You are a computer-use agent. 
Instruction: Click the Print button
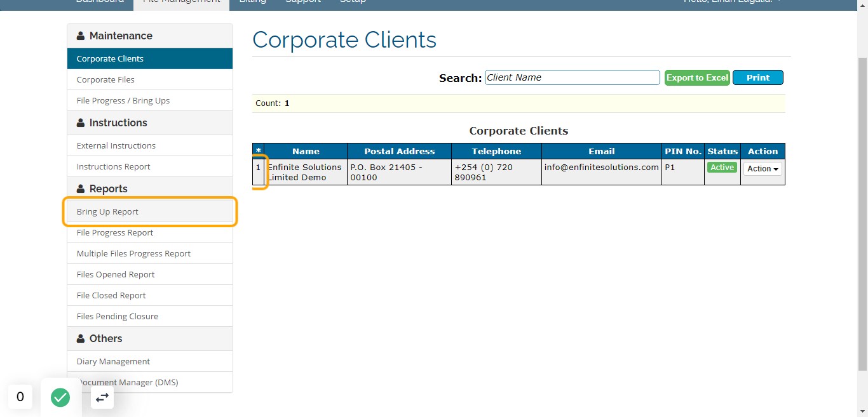pyautogui.click(x=758, y=77)
